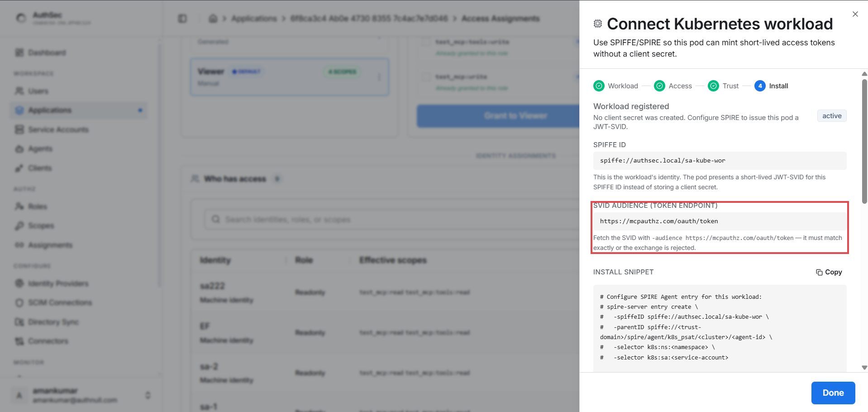Viewport: 868px width, 412px height.
Task: Click the Trust step checkmark icon
Action: point(713,86)
